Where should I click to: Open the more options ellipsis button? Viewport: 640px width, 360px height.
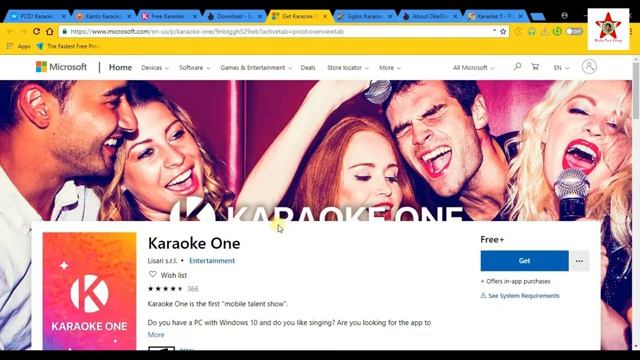579,261
